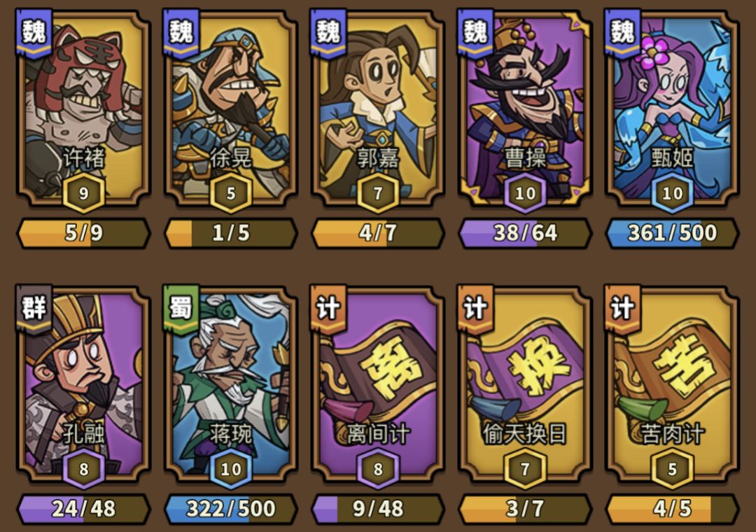The image size is (756, 532).
Task: Choose the 郭嘉 character card
Action: point(377,110)
